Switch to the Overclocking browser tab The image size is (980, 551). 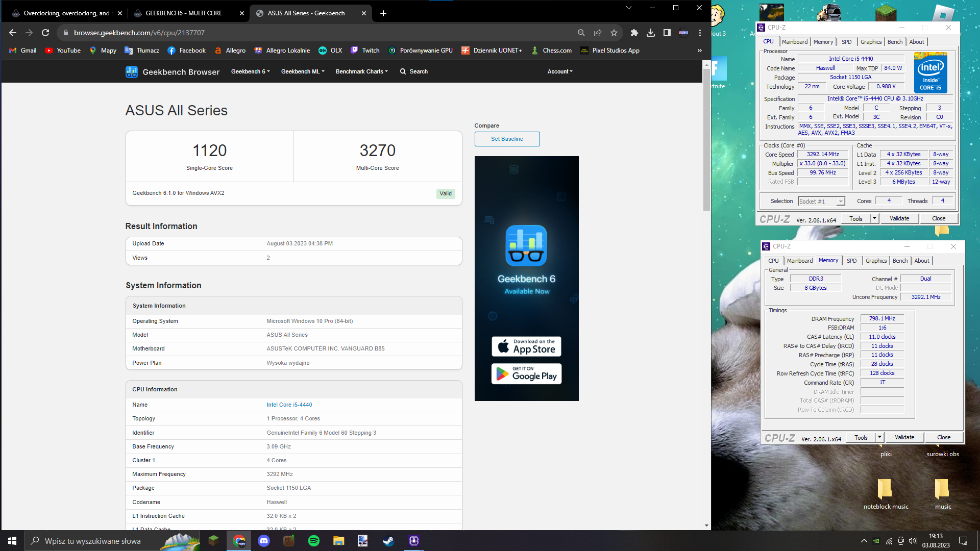click(x=66, y=13)
